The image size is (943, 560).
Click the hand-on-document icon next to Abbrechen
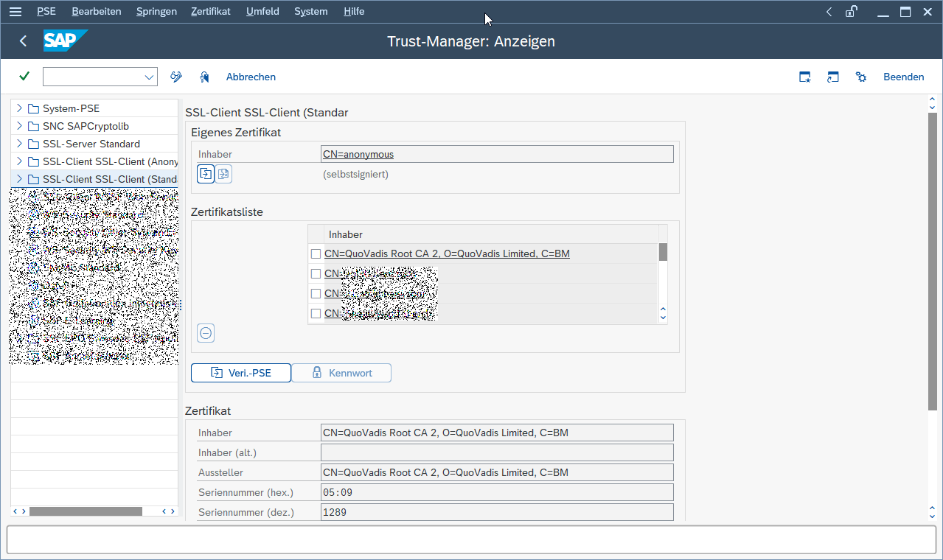click(204, 77)
